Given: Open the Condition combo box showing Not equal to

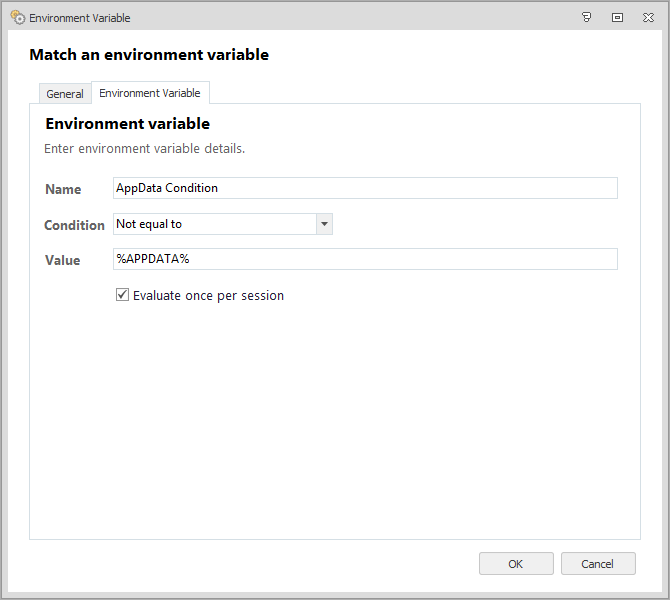Looking at the screenshot, I should [214, 224].
